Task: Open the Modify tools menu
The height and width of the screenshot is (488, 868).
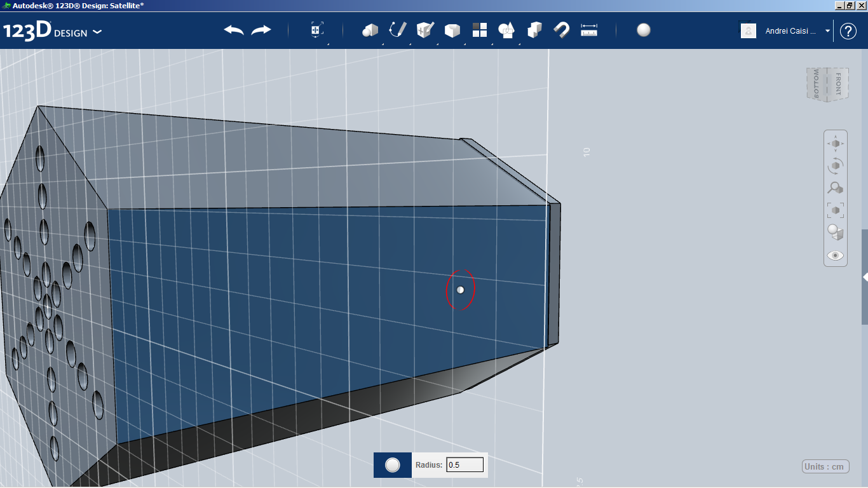Action: coord(452,30)
